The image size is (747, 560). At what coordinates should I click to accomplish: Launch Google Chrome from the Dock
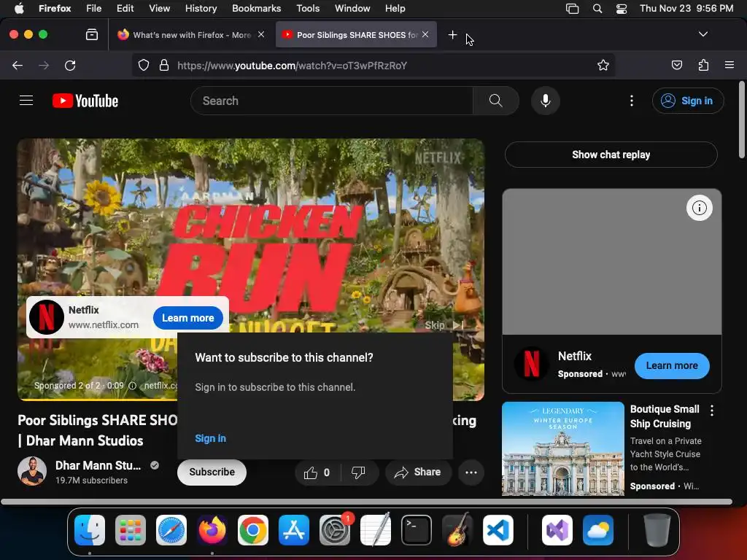(x=253, y=529)
